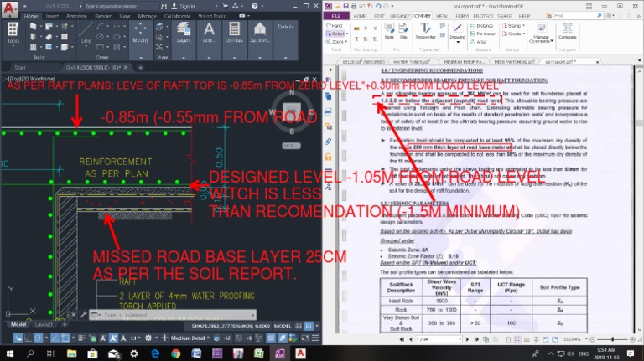Open the attachments paperclip panel in Foxit sidebar
Screen dimensions: 644x361
tap(328, 142)
